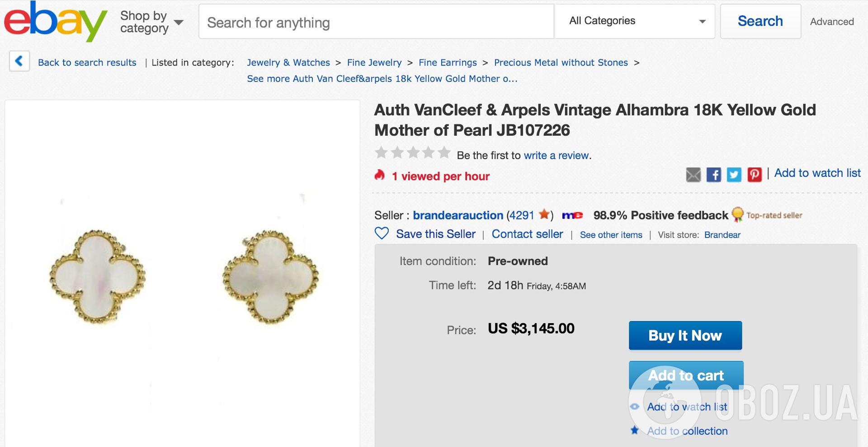
Task: Open the Fine Jewelry breadcrumb category
Action: 374,62
